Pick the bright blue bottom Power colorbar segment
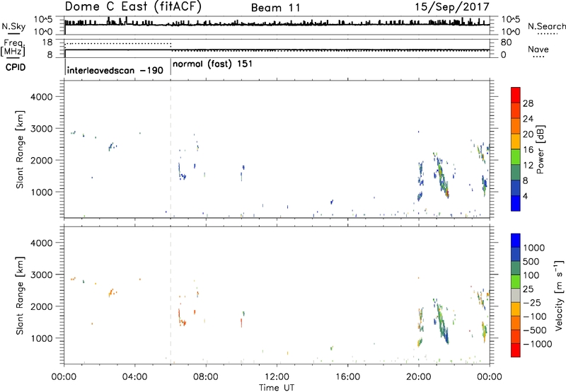566x392 pixels. [x=516, y=203]
